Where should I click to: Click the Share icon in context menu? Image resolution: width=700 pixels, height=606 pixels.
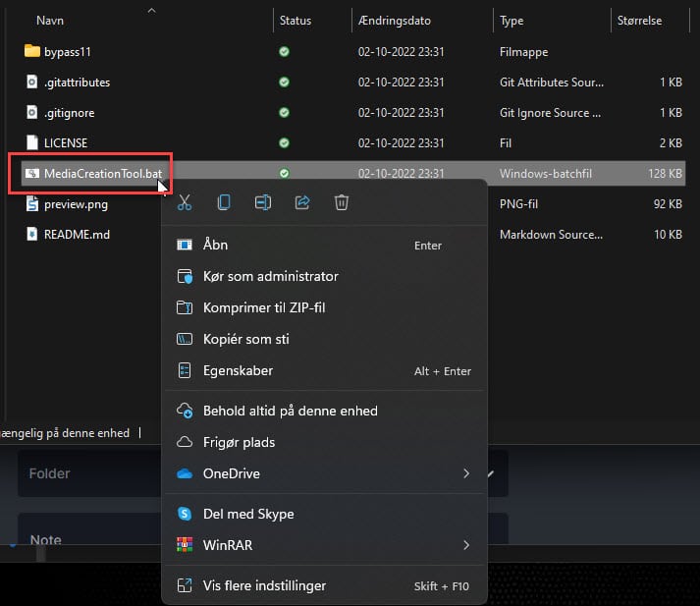(302, 202)
